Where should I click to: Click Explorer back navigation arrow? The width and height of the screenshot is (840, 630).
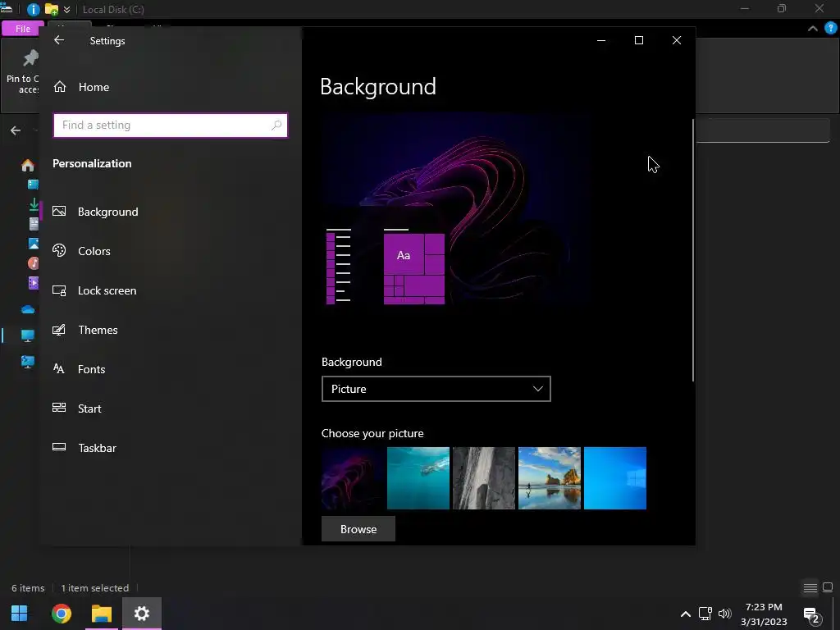point(16,130)
